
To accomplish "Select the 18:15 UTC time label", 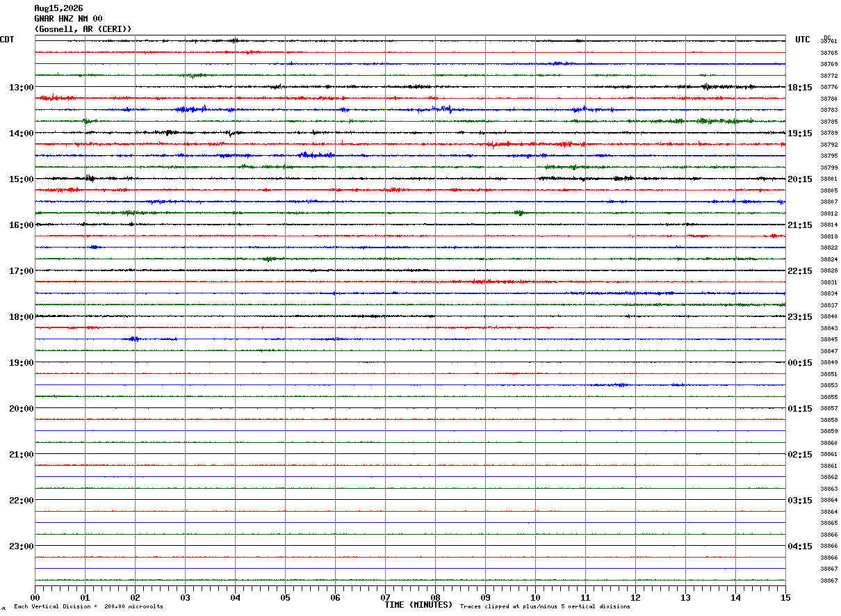I will [799, 88].
